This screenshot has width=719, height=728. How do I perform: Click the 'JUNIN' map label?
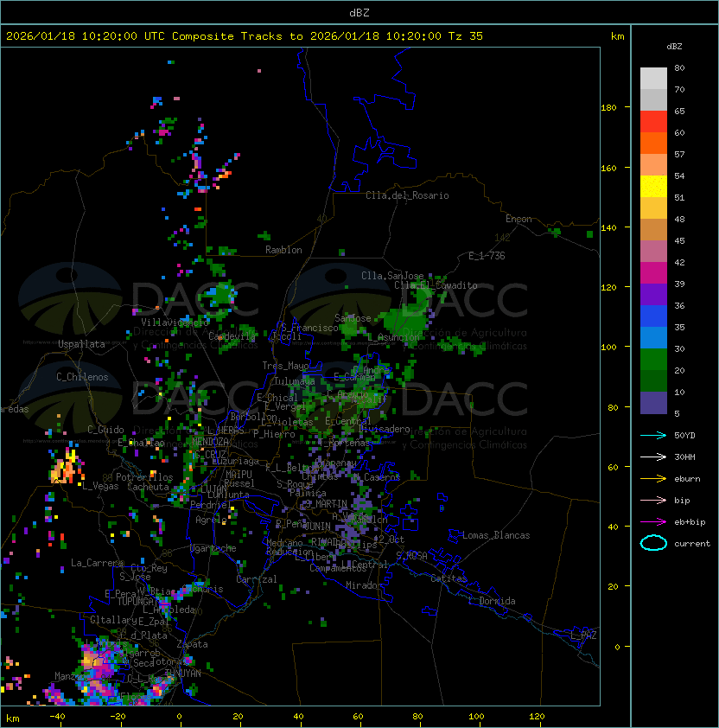317,526
